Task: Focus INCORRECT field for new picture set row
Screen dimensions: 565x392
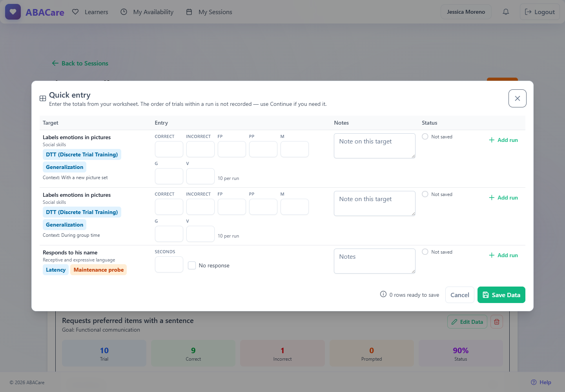Action: tap(200, 149)
